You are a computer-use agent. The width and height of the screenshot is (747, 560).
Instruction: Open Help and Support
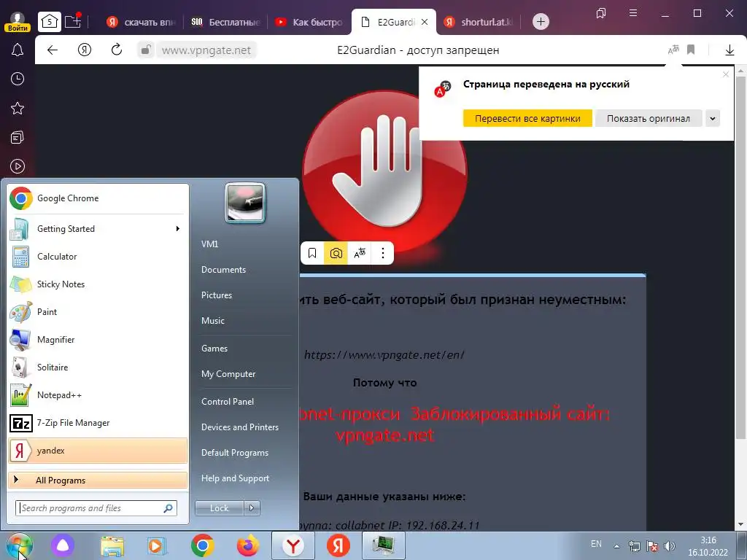(235, 478)
